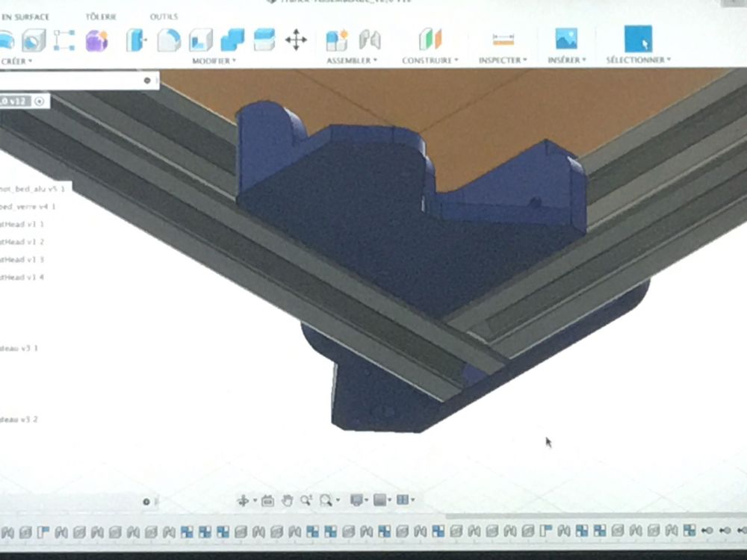Viewport: 747px width, 560px height.
Task: Select browser item ending "Head v1:1"
Action: (22, 224)
